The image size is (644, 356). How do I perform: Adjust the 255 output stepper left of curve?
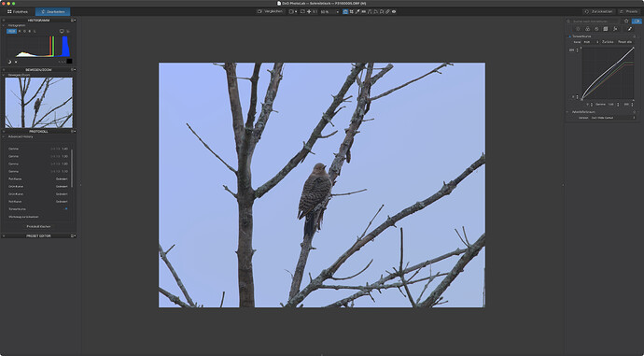pos(577,50)
